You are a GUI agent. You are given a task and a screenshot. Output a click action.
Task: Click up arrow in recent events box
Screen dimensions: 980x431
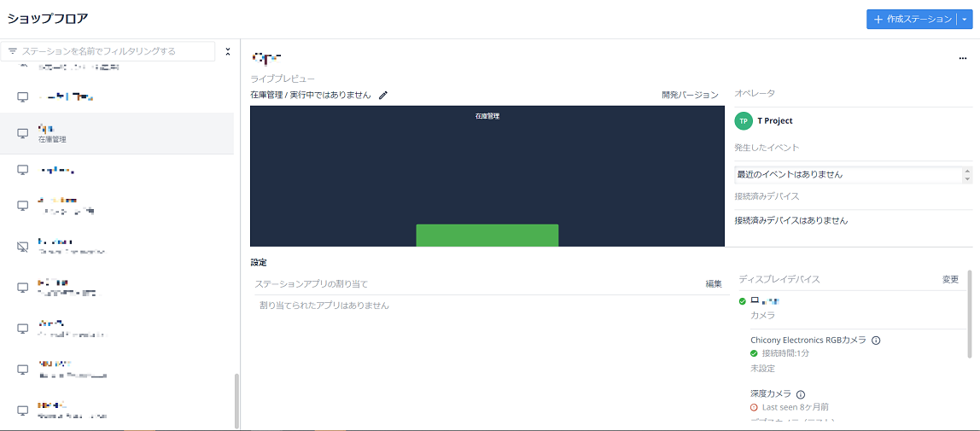coord(967,171)
